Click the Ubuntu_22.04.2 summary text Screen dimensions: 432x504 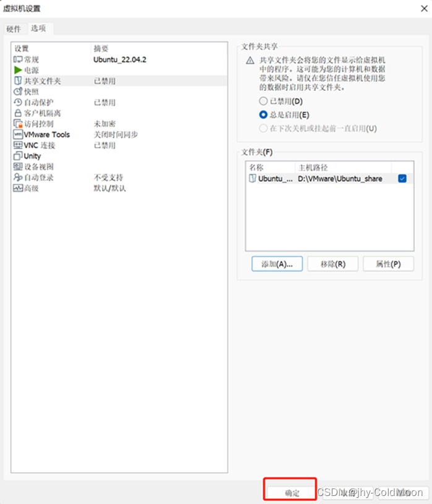tap(120, 60)
